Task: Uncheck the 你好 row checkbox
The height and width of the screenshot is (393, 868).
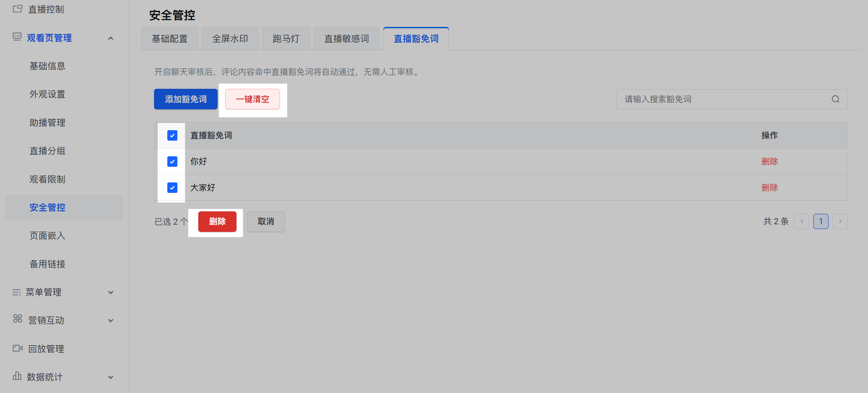Action: point(172,162)
